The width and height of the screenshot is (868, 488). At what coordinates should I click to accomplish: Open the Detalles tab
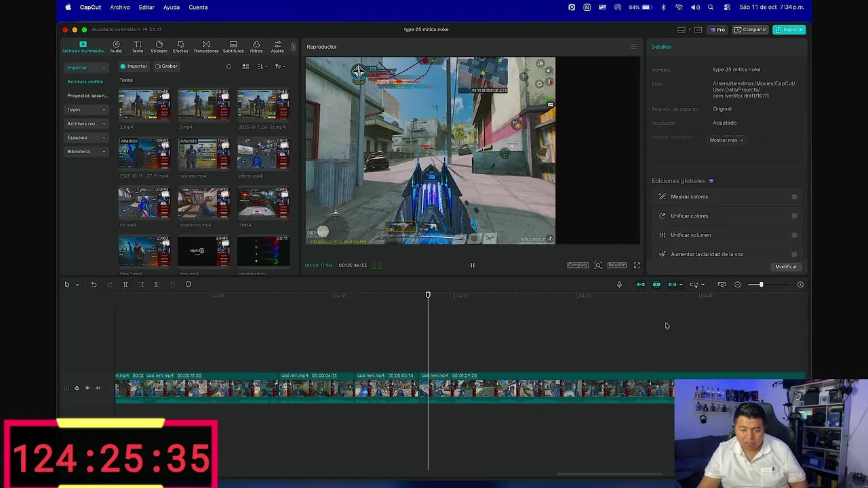tap(661, 47)
